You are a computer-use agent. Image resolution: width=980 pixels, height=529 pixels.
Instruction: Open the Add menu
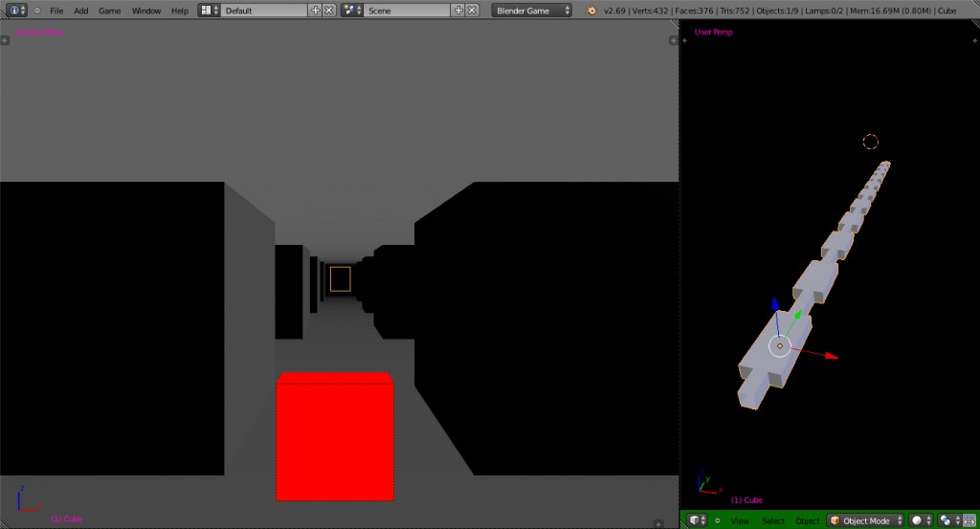coord(80,11)
